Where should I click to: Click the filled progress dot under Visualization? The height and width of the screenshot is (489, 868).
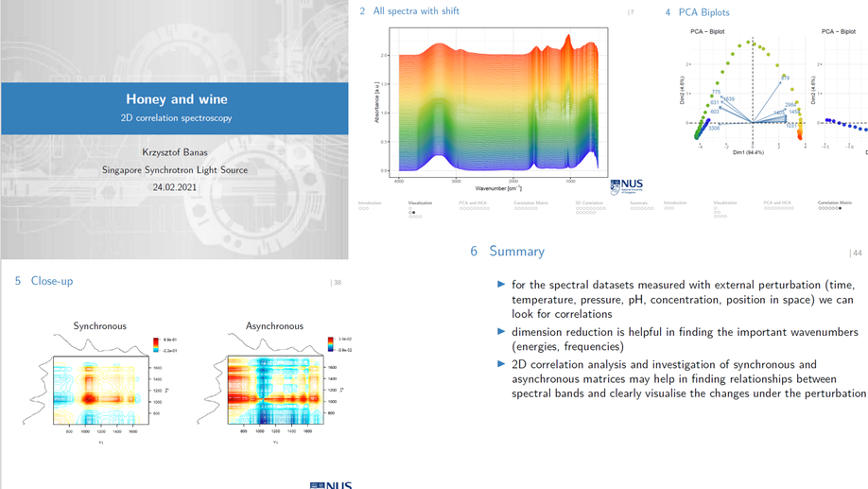pyautogui.click(x=413, y=213)
